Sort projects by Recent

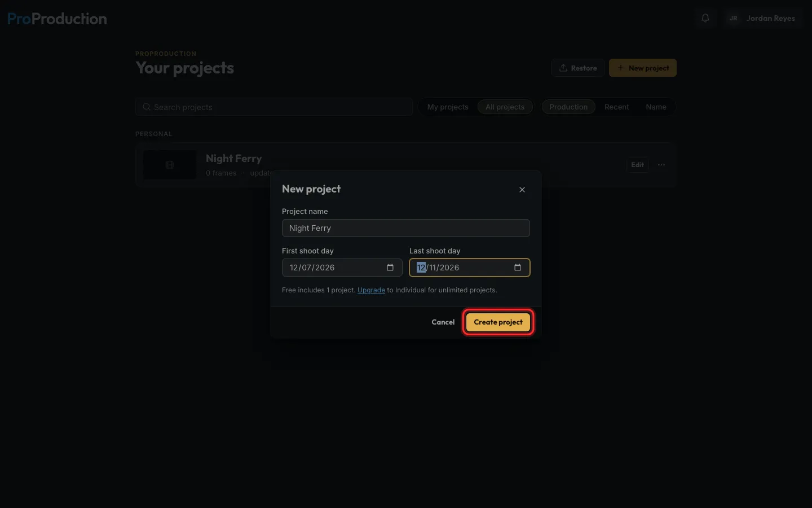617,107
